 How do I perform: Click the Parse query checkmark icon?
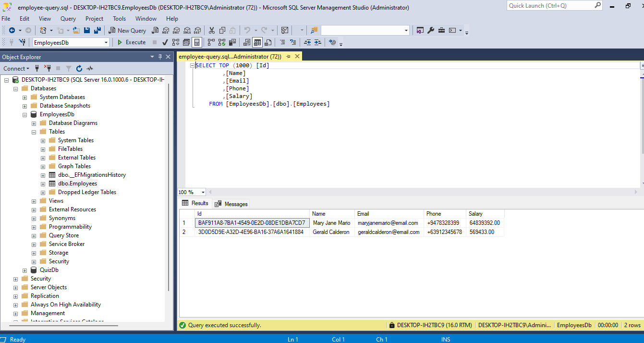(165, 42)
